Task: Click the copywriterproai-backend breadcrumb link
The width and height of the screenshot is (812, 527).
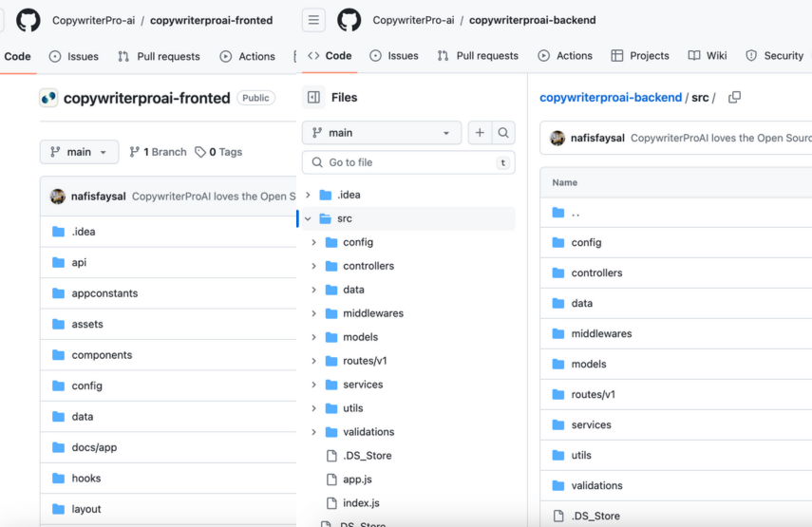Action: 611,97
